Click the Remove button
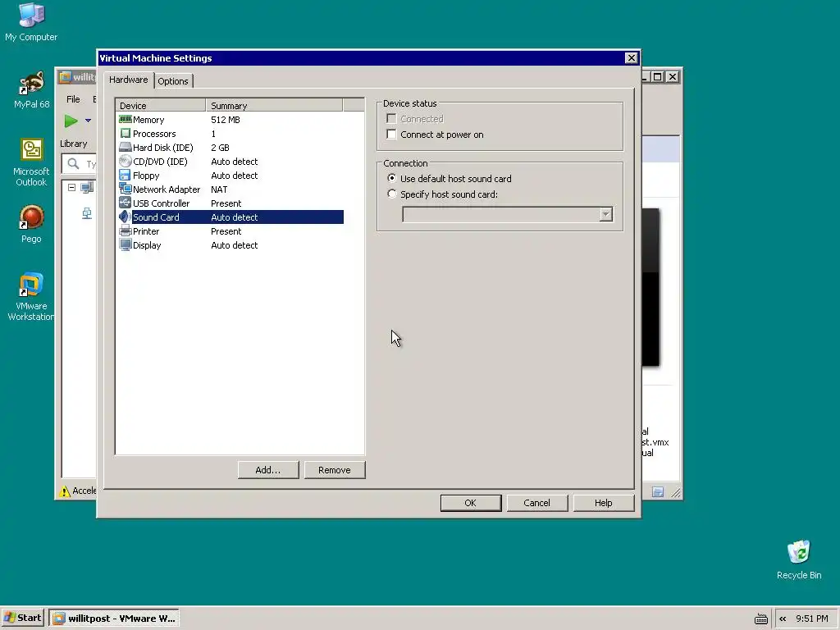Screen dimensions: 840x630 point(335,470)
